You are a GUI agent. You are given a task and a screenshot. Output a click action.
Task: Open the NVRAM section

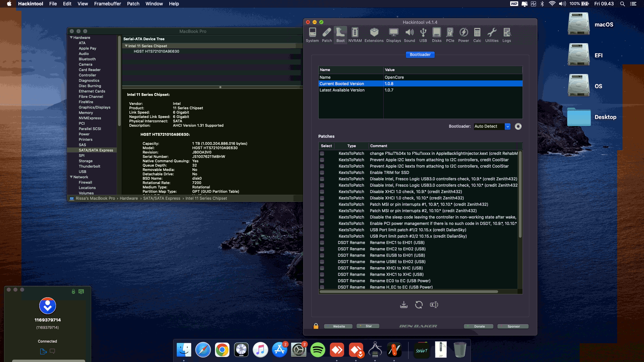[355, 35]
